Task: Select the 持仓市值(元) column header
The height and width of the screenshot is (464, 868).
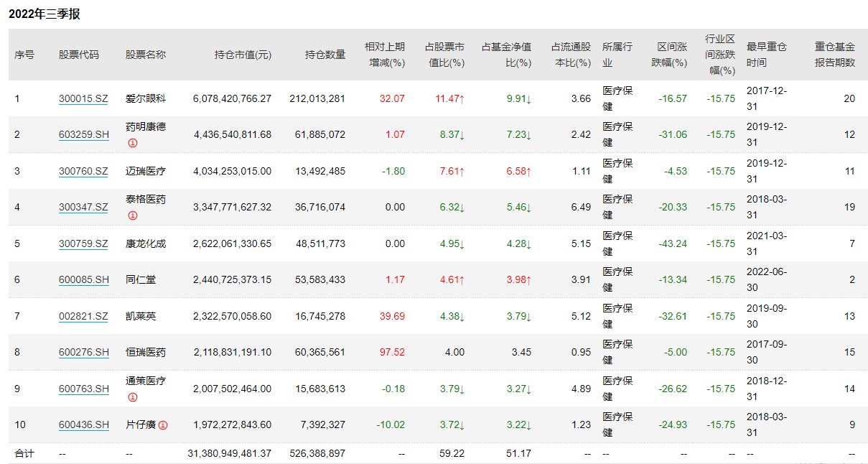Action: click(243, 55)
